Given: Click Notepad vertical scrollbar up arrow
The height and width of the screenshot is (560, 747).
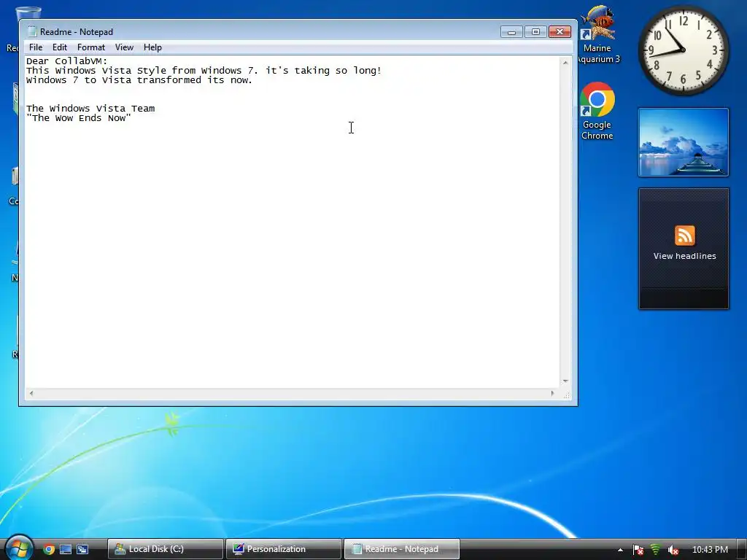Looking at the screenshot, I should [x=565, y=63].
